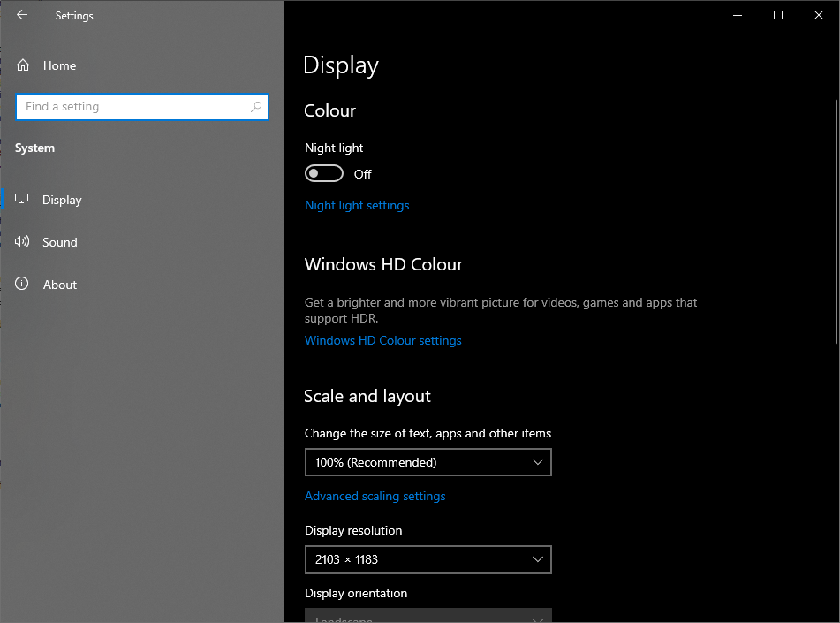Image resolution: width=840 pixels, height=623 pixels.
Task: Click the 'Change the size of text' label
Action: tap(428, 433)
